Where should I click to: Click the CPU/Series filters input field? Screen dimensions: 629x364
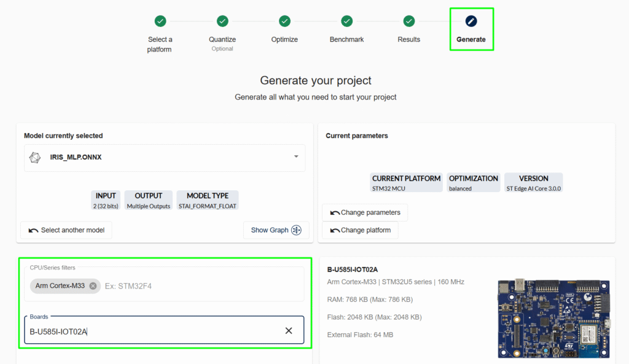197,286
